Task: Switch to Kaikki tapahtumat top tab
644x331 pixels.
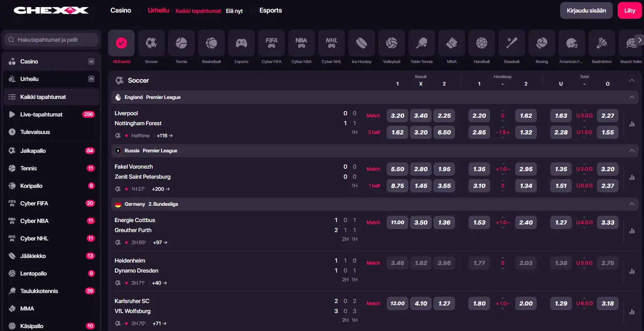Action: [x=198, y=11]
